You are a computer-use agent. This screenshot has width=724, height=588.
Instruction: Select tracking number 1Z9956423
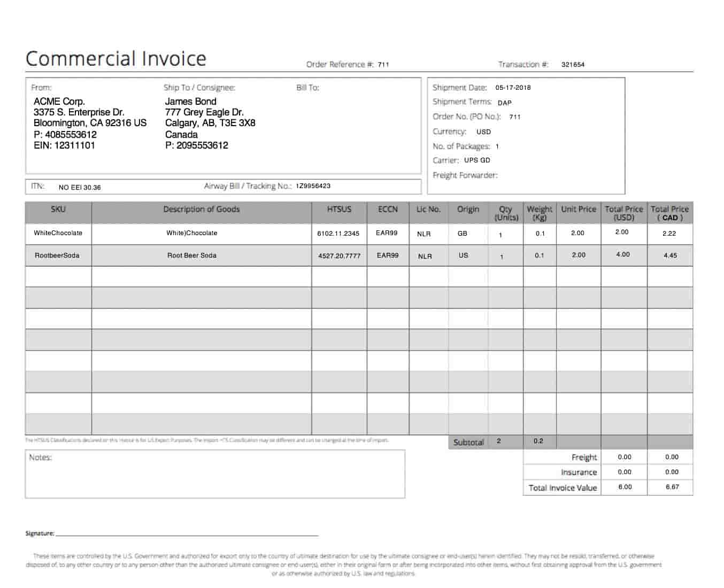(x=313, y=186)
